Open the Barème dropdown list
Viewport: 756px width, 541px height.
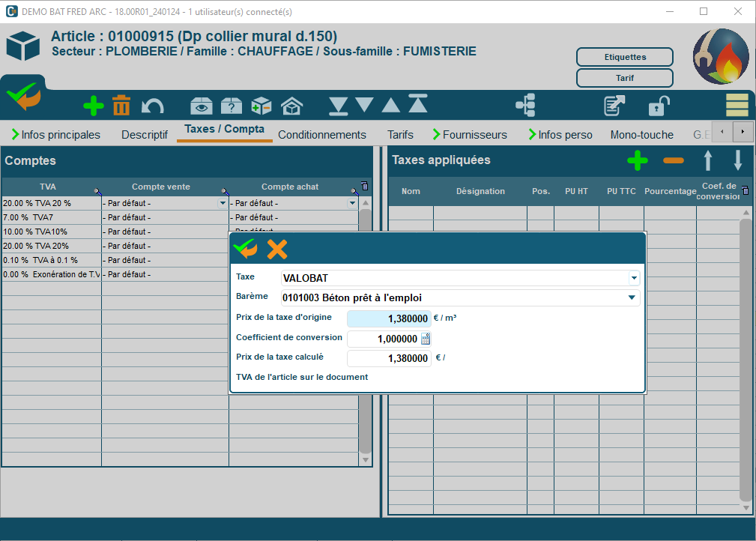pos(632,297)
